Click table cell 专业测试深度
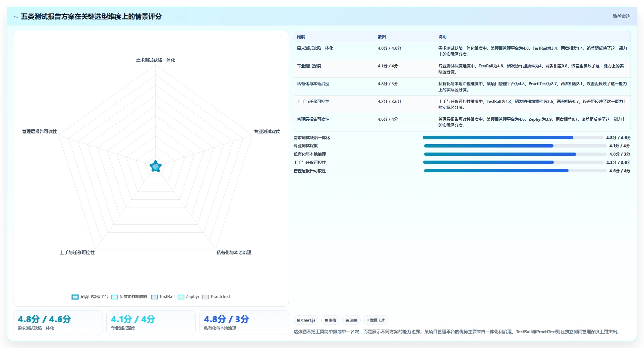 [x=309, y=66]
